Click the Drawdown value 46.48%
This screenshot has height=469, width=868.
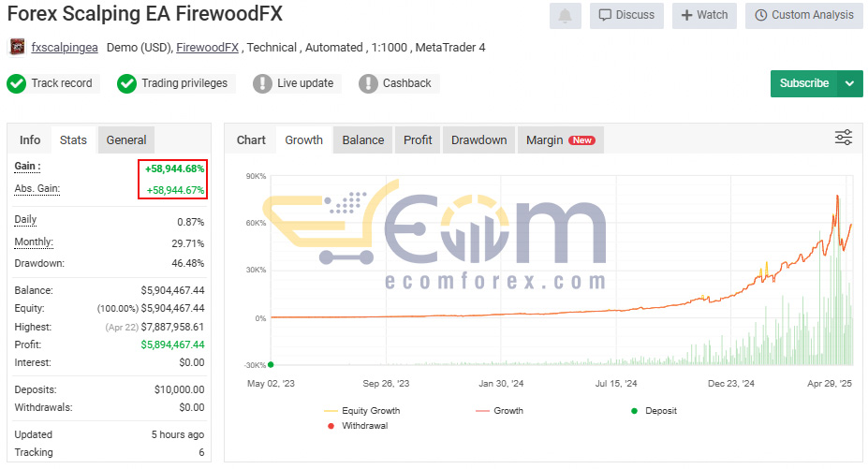click(x=187, y=264)
